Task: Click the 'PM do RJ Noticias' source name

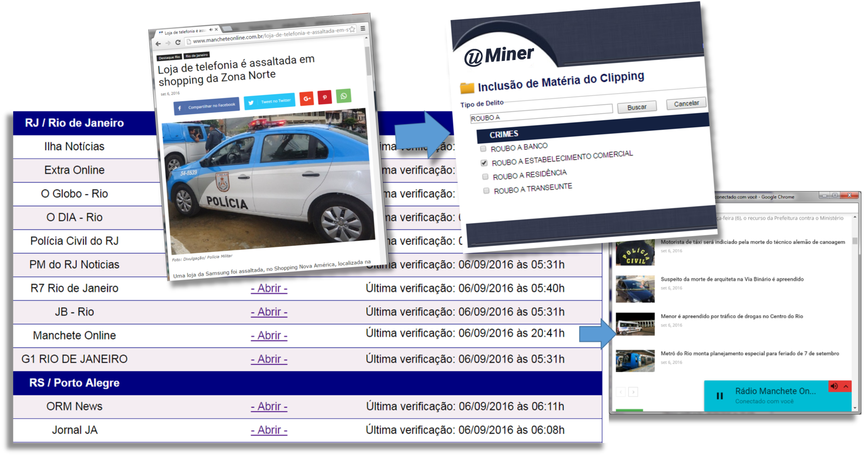Action: click(74, 264)
